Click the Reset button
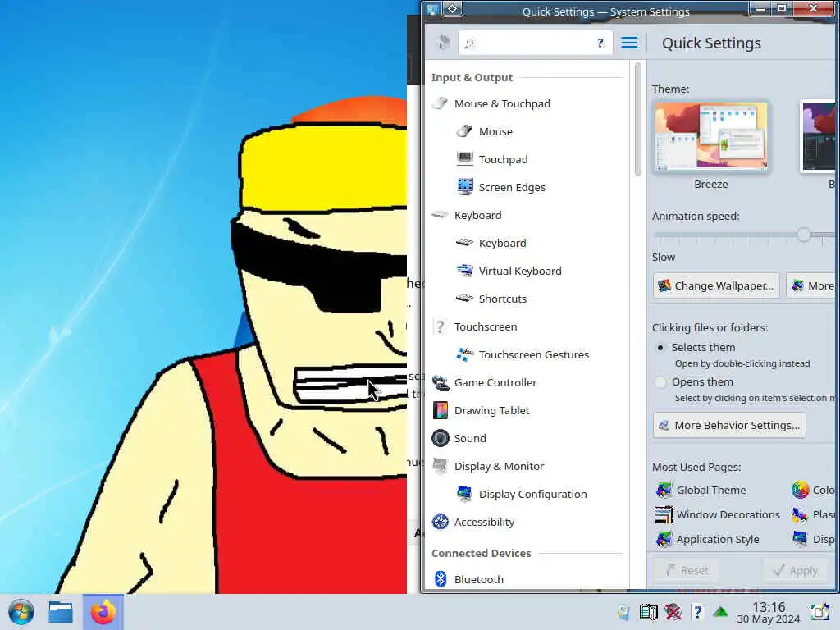The image size is (840, 630). [x=687, y=571]
